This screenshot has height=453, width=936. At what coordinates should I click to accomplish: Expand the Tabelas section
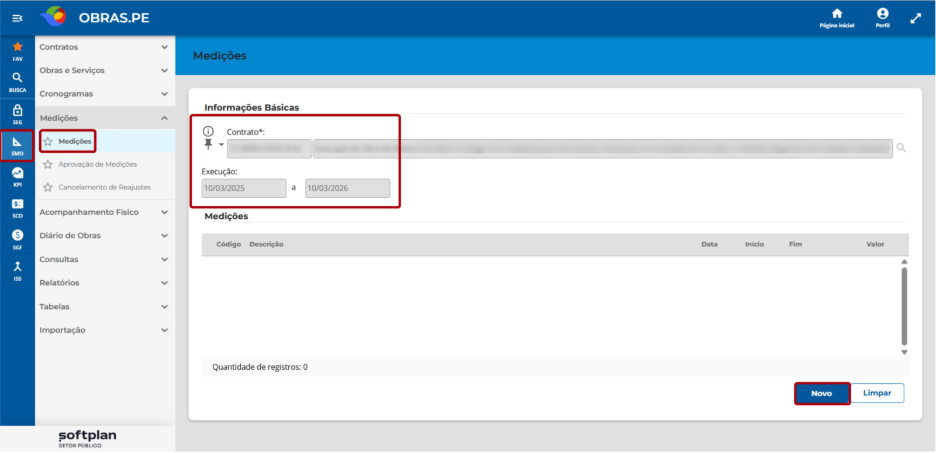105,306
